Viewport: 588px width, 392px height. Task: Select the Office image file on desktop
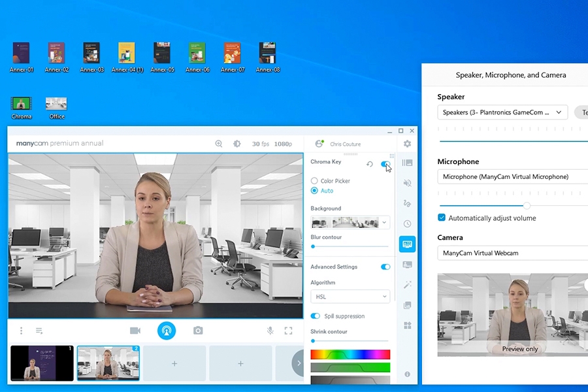(x=57, y=108)
